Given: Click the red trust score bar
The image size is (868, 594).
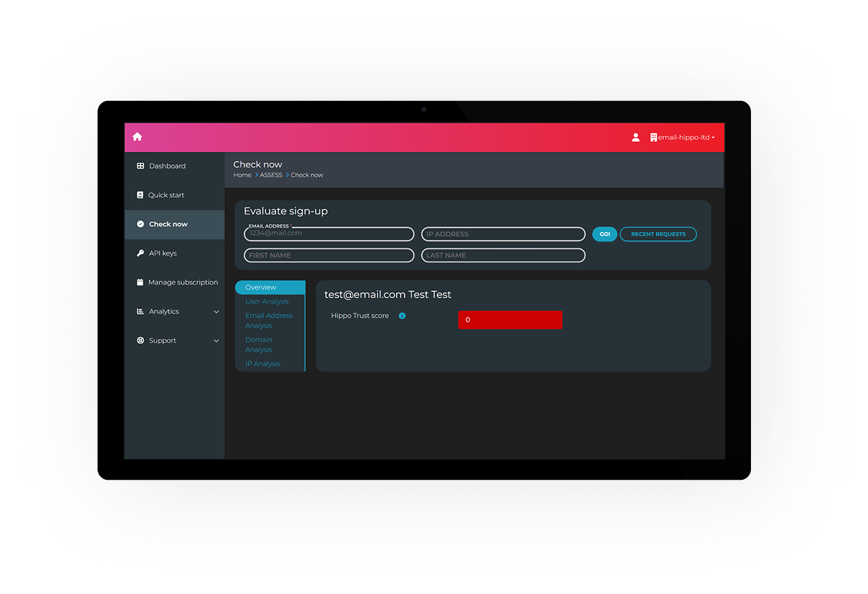Looking at the screenshot, I should [x=510, y=320].
